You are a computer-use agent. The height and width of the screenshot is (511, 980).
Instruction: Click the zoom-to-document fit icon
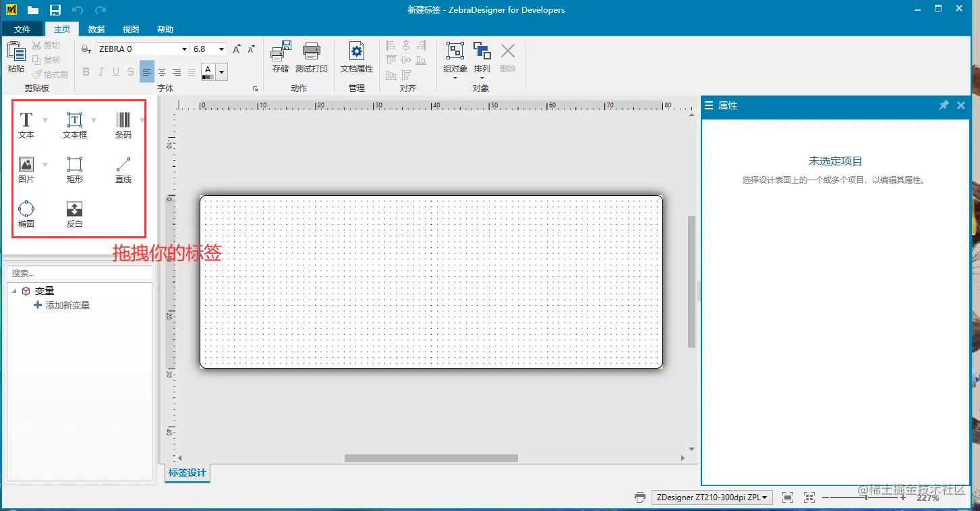tap(788, 497)
